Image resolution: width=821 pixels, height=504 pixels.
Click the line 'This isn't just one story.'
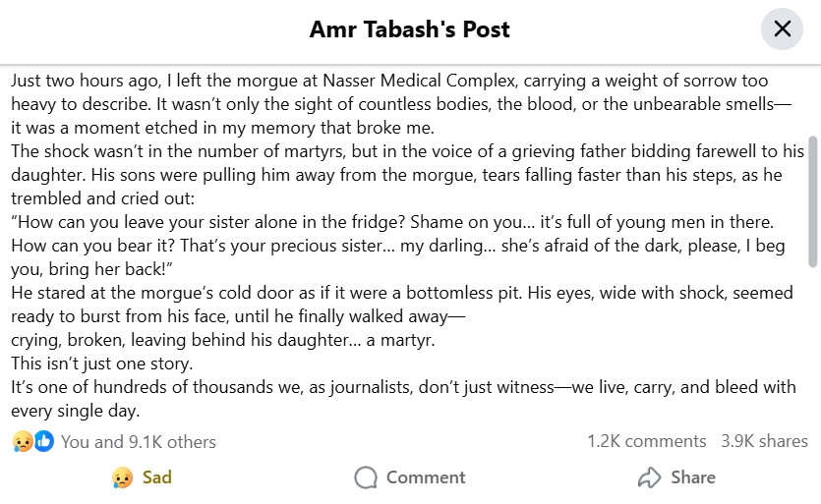(x=102, y=364)
